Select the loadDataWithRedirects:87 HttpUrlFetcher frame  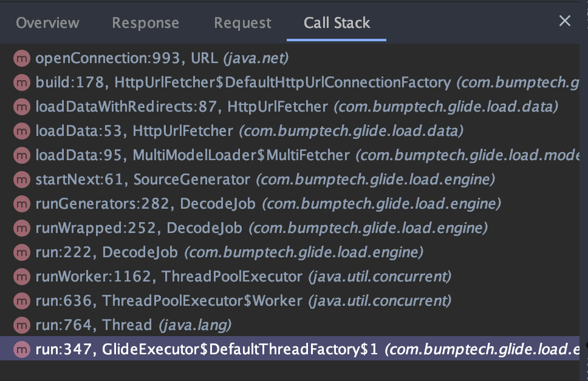290,107
